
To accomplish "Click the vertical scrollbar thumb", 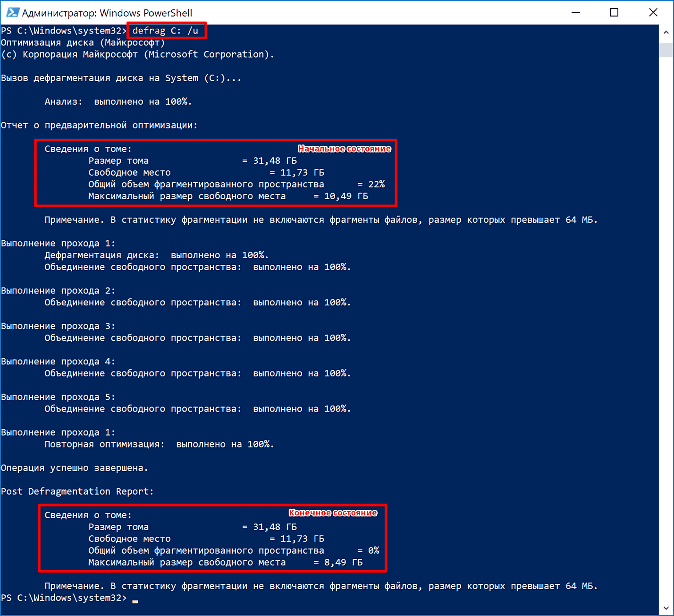I will 666,50.
